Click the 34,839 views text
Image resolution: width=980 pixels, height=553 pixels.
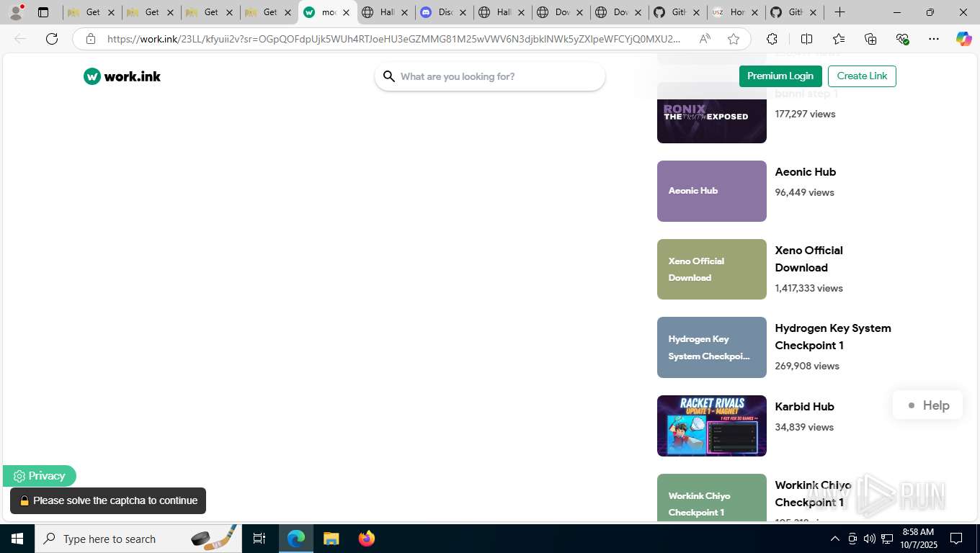(x=804, y=427)
